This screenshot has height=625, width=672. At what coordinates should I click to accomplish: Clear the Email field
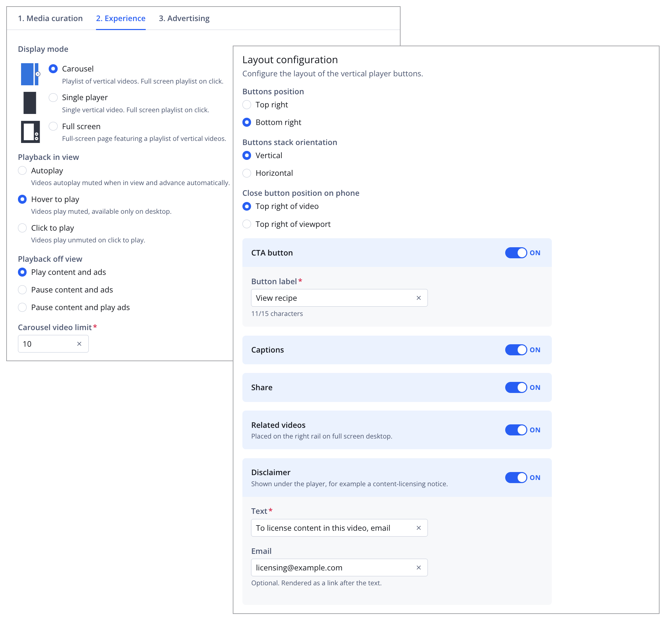click(419, 568)
